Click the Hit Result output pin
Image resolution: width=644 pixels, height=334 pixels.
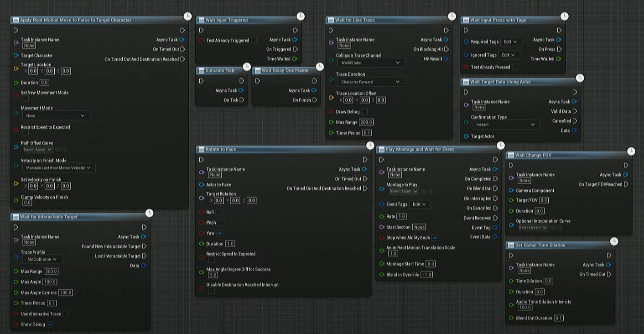click(x=446, y=59)
